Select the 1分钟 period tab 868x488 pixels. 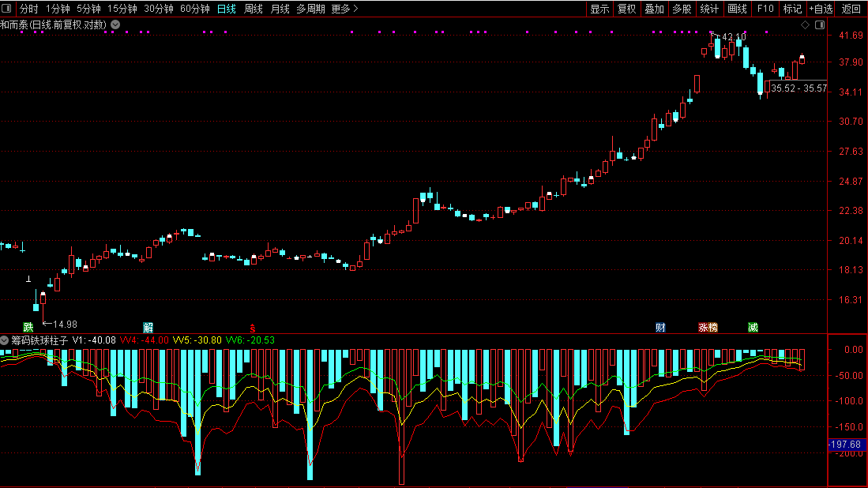coord(58,9)
